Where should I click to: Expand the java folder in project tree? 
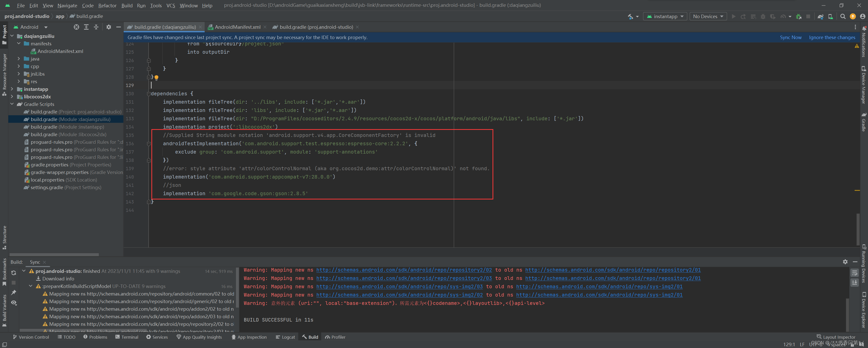coord(19,59)
